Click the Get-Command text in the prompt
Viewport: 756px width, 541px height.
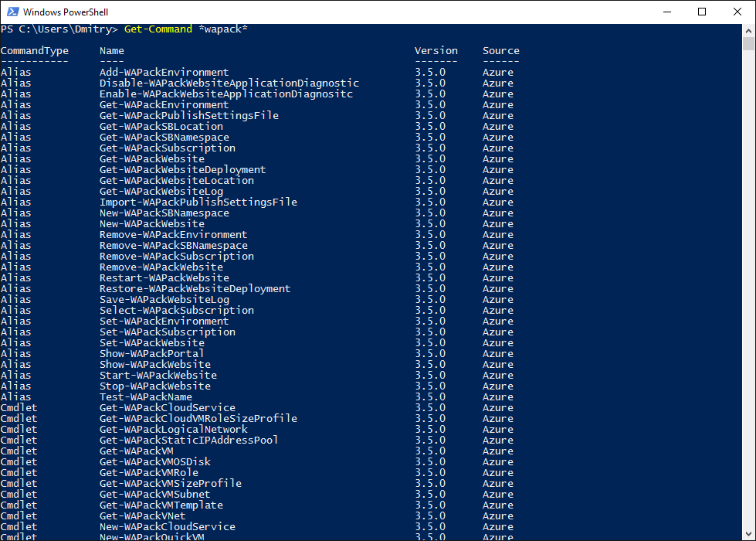pyautogui.click(x=158, y=29)
